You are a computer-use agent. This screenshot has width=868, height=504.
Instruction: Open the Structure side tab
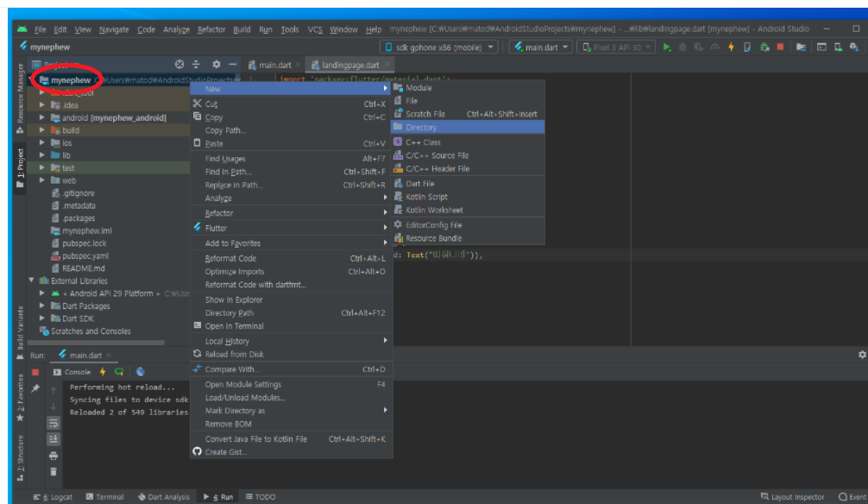point(21,457)
